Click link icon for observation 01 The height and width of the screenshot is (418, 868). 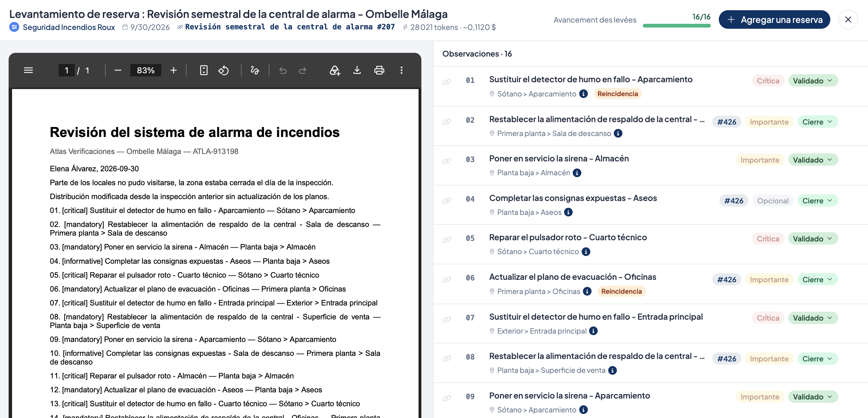[446, 82]
